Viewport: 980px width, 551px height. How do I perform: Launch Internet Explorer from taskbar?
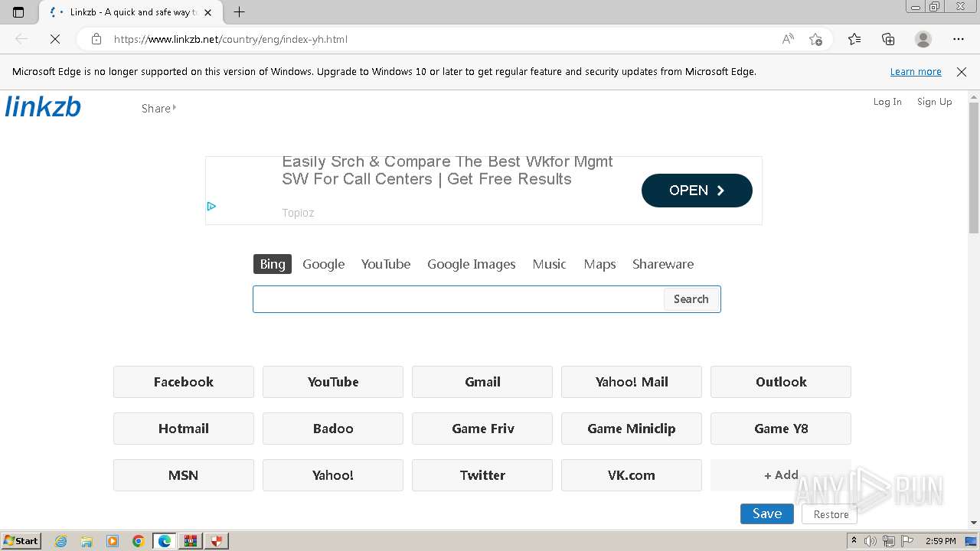pyautogui.click(x=60, y=541)
